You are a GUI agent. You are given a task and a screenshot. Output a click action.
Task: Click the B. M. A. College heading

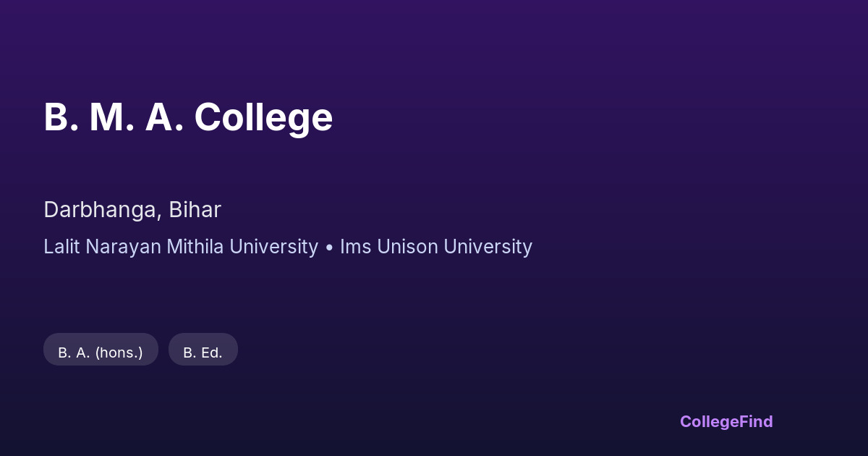pyautogui.click(x=188, y=117)
